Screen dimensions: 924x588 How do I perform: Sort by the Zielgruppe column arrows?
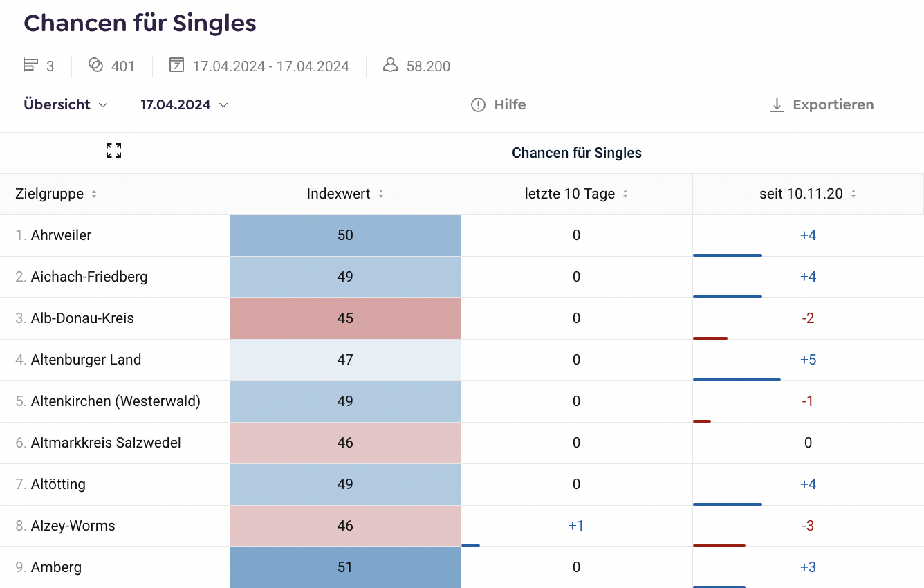pyautogui.click(x=94, y=194)
